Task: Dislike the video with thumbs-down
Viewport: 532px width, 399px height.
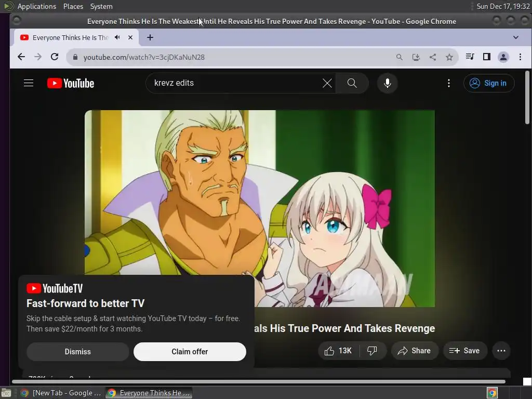Action: 372,351
